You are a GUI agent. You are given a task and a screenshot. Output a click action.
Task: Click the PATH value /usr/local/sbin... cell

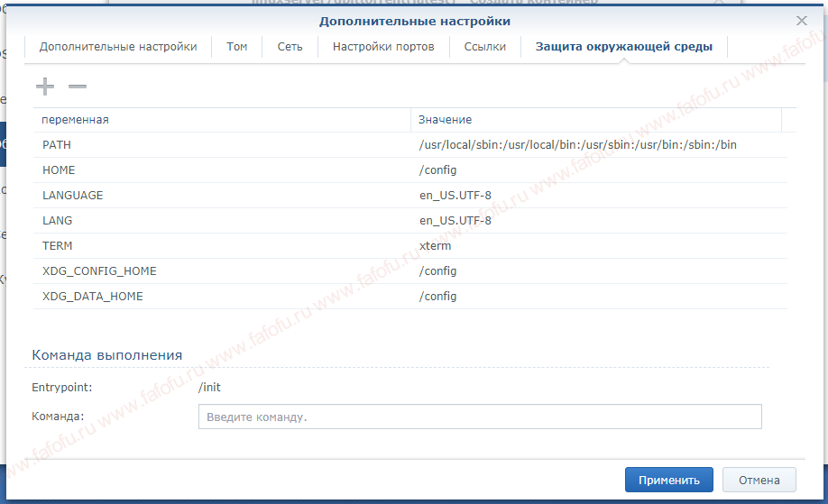point(577,144)
